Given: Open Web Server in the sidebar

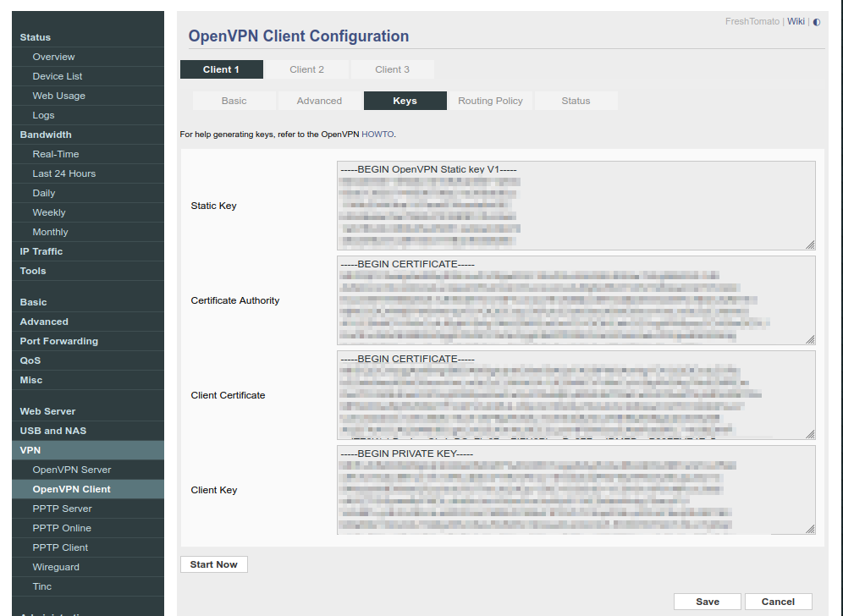Looking at the screenshot, I should coord(88,411).
